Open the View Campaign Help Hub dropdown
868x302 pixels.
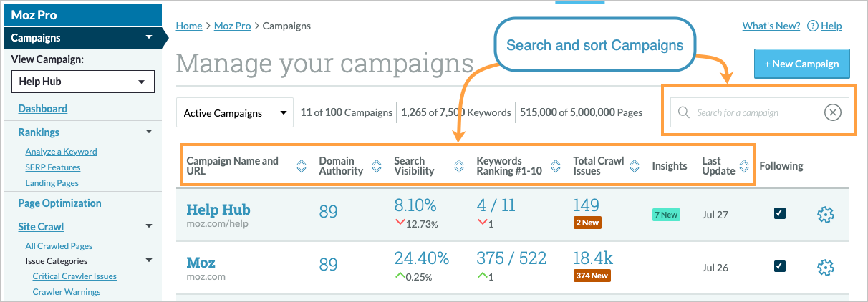pyautogui.click(x=83, y=82)
